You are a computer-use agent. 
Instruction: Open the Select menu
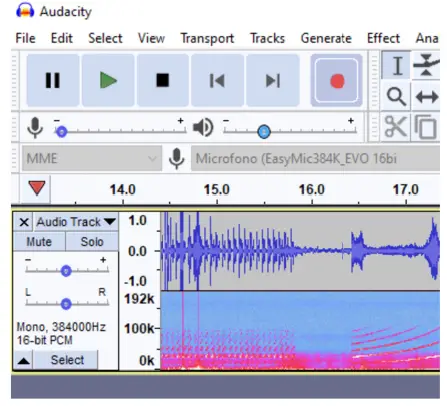pyautogui.click(x=105, y=38)
